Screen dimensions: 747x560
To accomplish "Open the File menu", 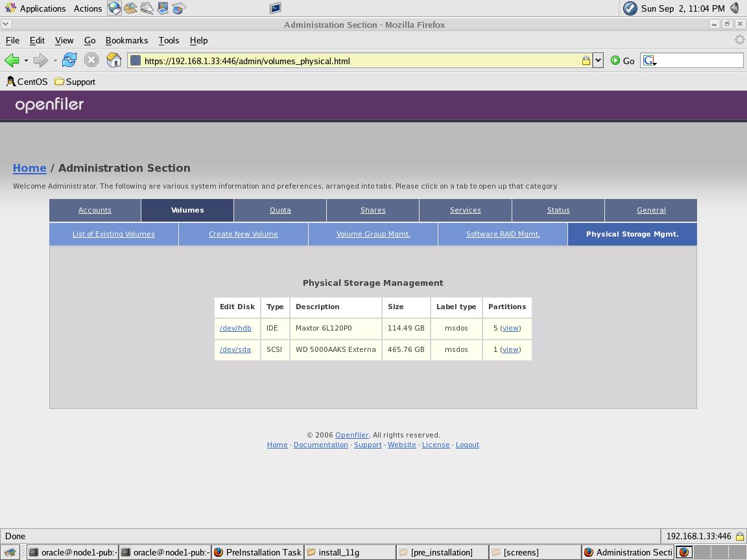I will (12, 40).
